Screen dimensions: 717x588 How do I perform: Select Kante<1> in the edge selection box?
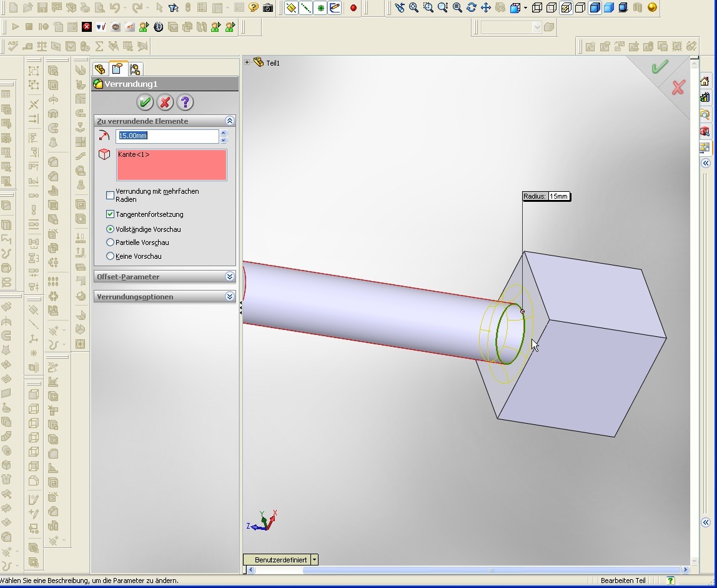pyautogui.click(x=134, y=154)
